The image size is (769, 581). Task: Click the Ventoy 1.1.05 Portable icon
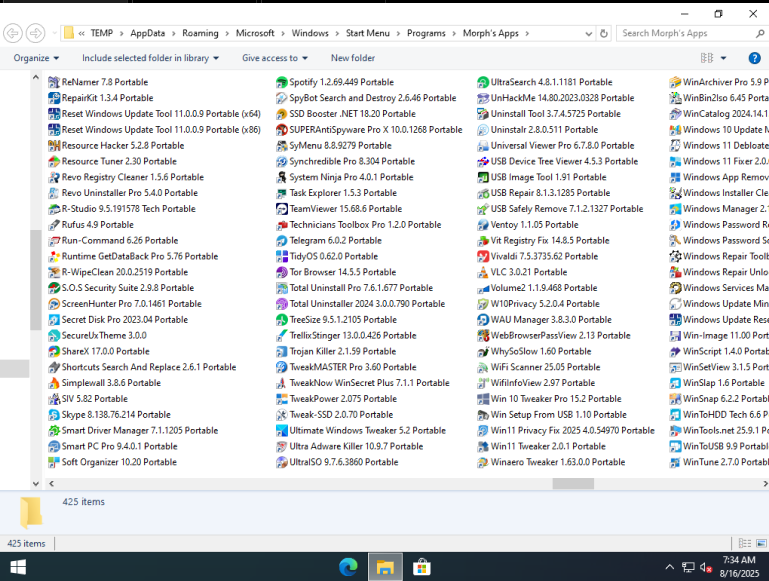point(483,225)
